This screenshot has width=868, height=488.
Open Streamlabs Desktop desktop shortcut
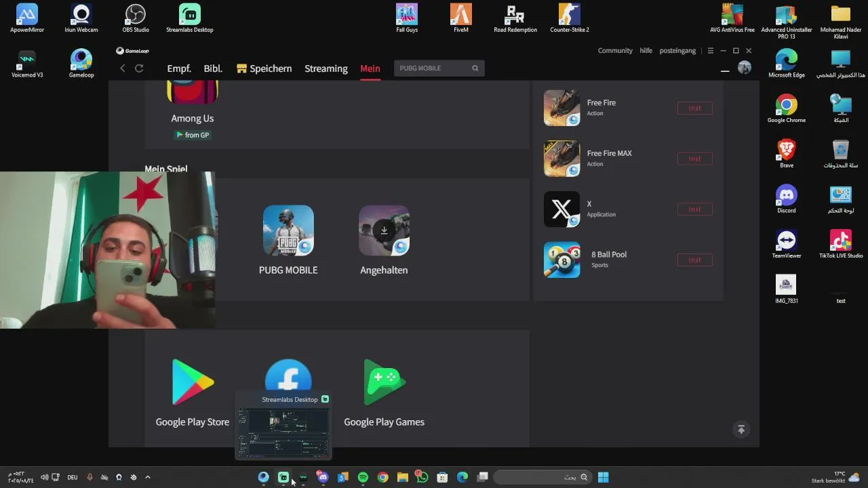190,18
